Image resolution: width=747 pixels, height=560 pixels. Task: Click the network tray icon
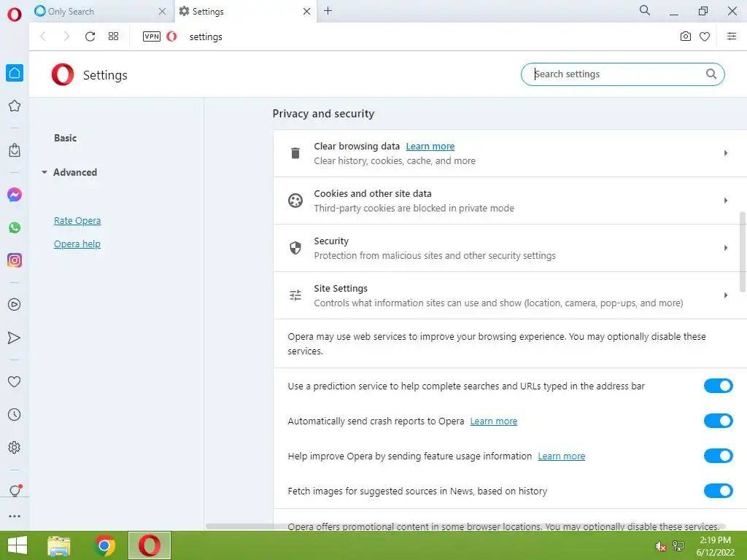coord(678,545)
